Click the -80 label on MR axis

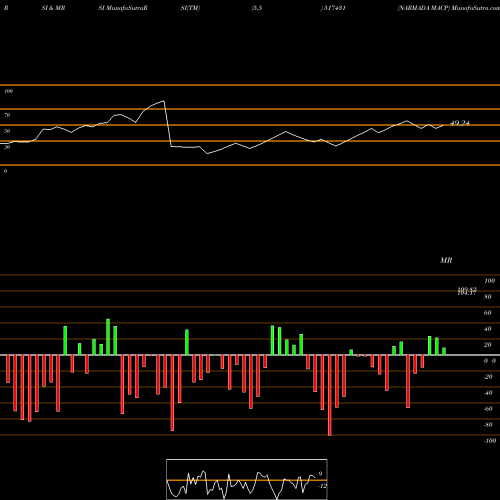click(488, 425)
